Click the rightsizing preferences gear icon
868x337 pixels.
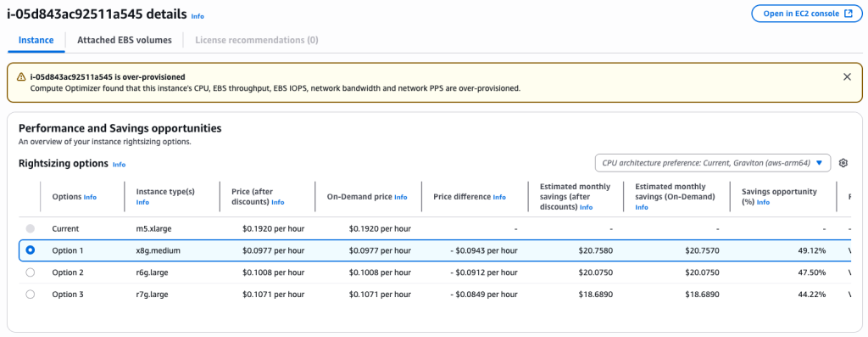(x=843, y=163)
